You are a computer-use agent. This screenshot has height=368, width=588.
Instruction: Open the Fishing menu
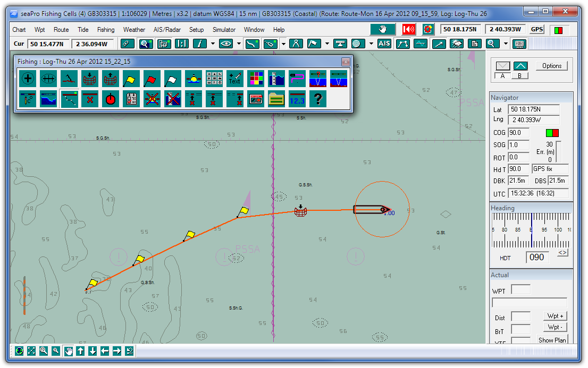[x=106, y=30]
